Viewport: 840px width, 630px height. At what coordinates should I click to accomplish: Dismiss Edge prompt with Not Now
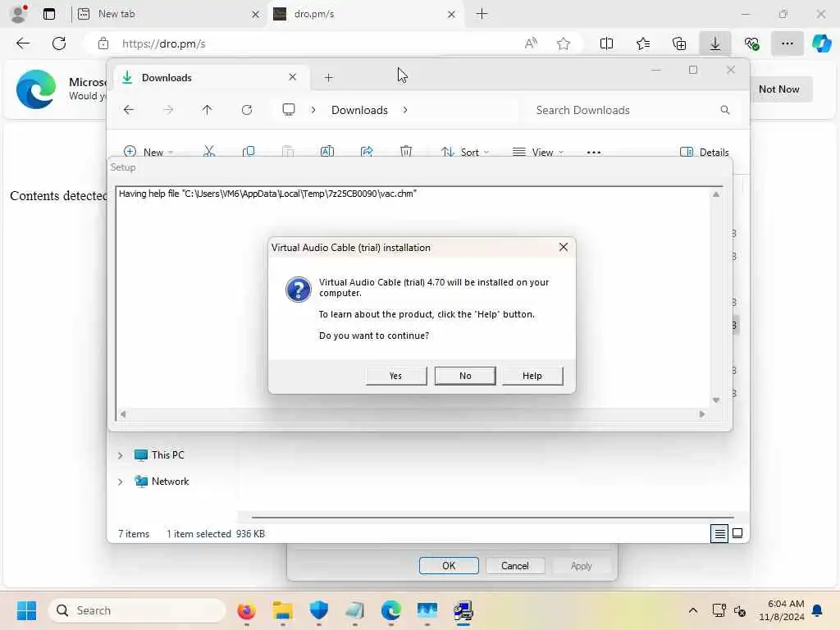click(779, 89)
